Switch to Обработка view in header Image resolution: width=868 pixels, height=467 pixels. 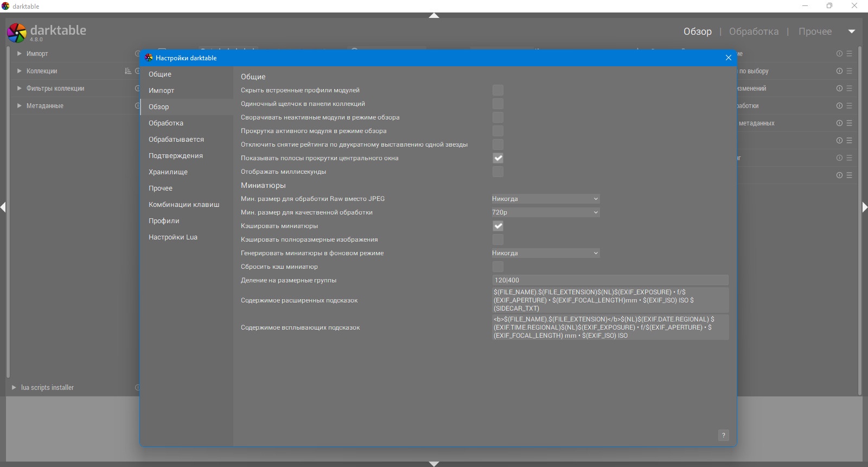tap(754, 31)
